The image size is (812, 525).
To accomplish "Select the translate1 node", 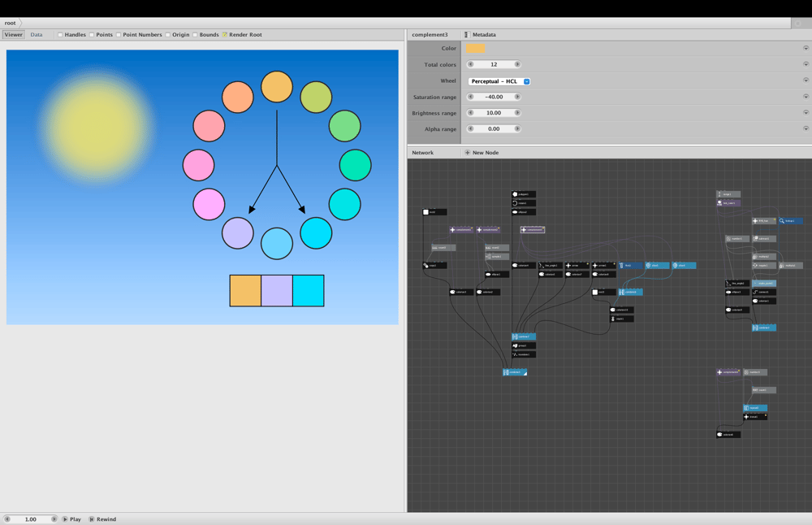I will [524, 354].
